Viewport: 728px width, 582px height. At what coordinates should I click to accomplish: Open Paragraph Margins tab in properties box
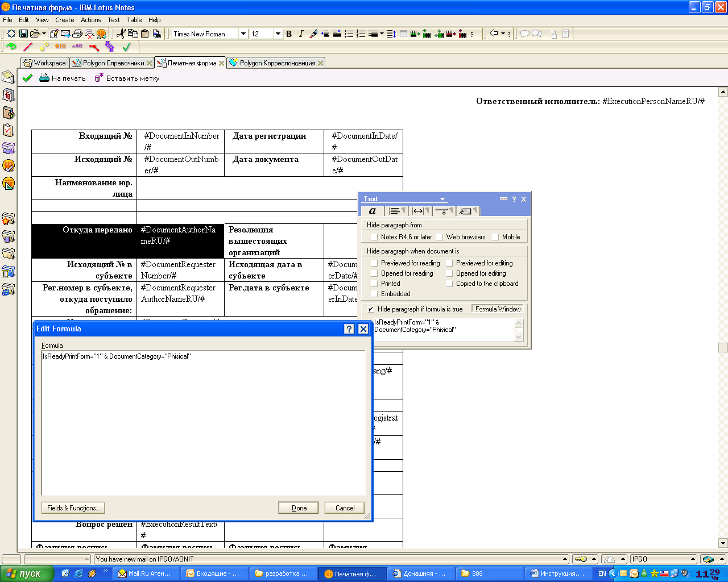[x=421, y=211]
